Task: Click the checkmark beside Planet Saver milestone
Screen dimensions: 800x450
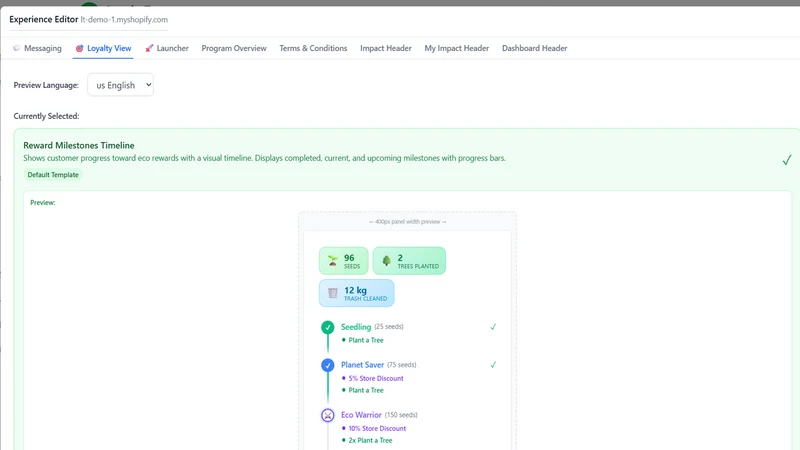Action: click(493, 365)
